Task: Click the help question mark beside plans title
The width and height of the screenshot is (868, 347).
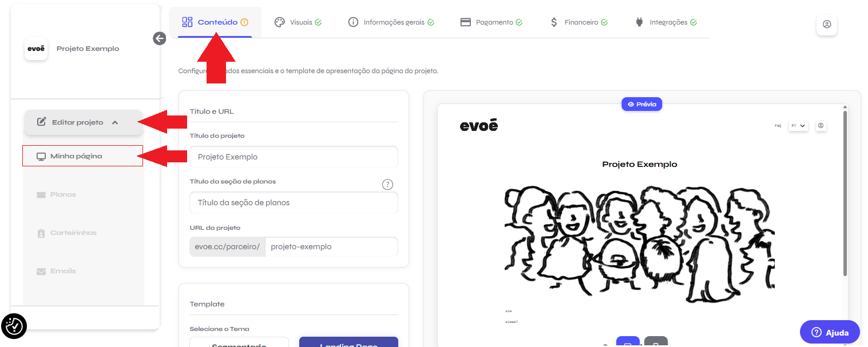Action: point(387,184)
